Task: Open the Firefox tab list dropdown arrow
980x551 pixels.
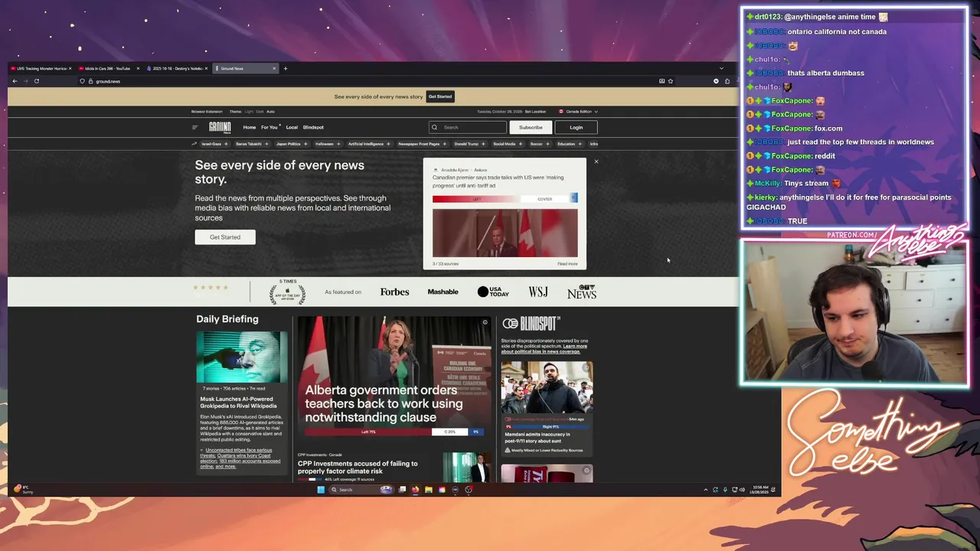Action: tap(721, 68)
